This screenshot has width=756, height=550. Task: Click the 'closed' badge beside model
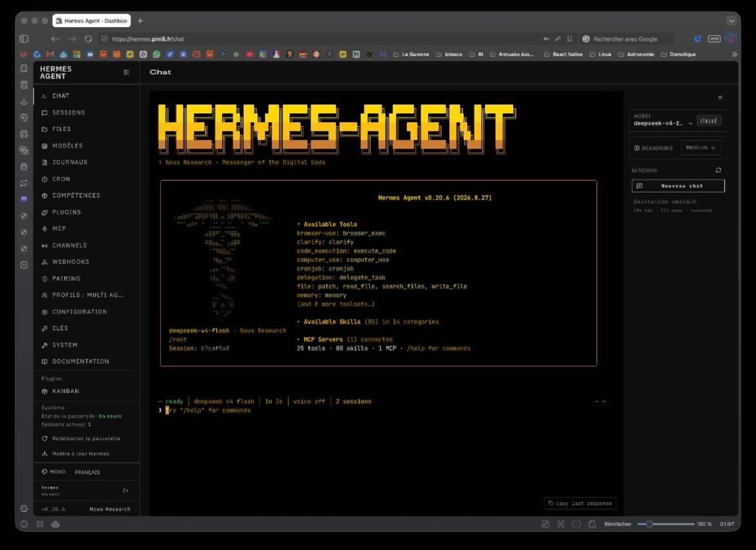click(x=708, y=120)
